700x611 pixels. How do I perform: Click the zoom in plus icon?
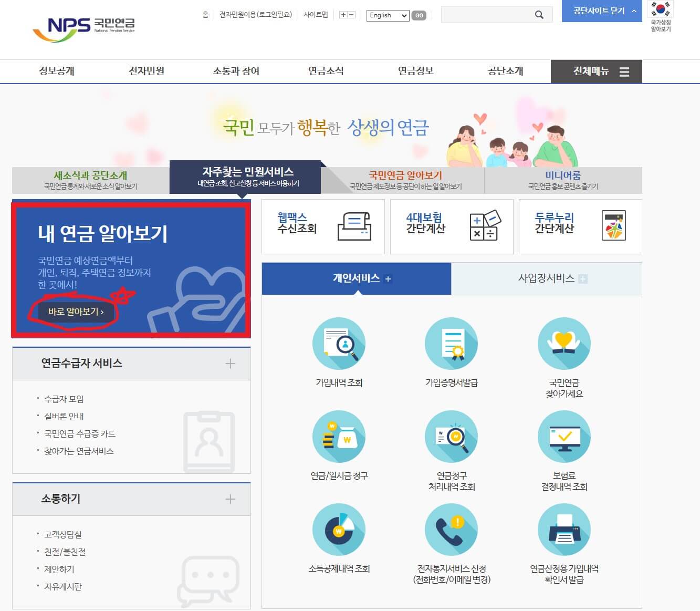[343, 15]
